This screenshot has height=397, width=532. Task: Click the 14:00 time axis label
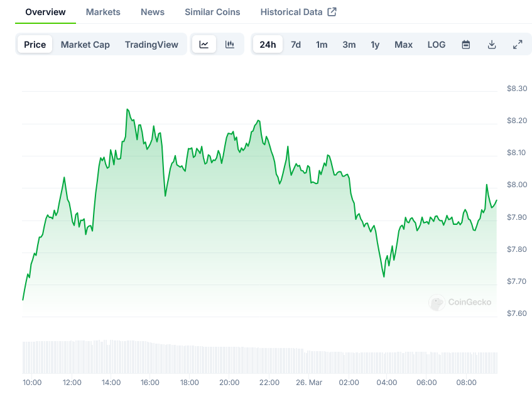click(x=111, y=383)
